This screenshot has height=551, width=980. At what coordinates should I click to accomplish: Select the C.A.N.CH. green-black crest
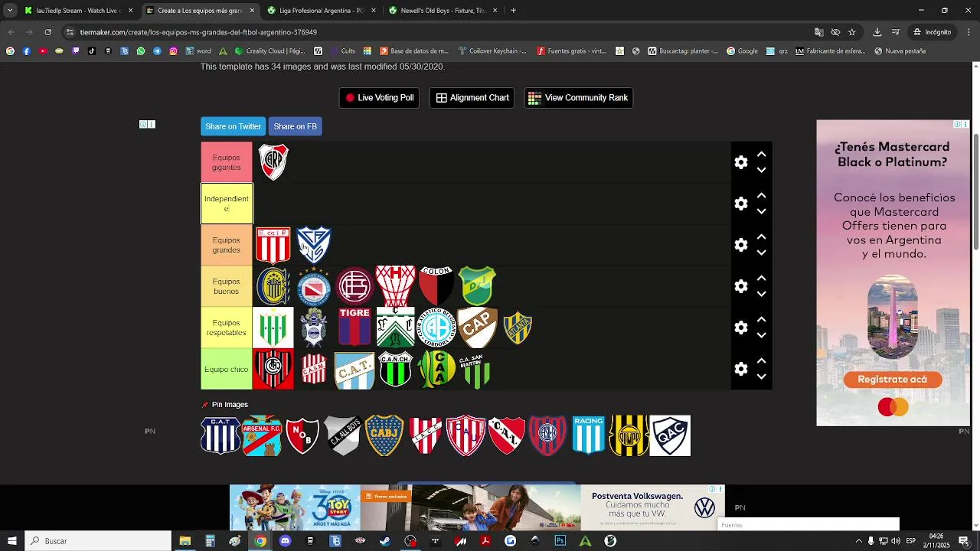395,369
